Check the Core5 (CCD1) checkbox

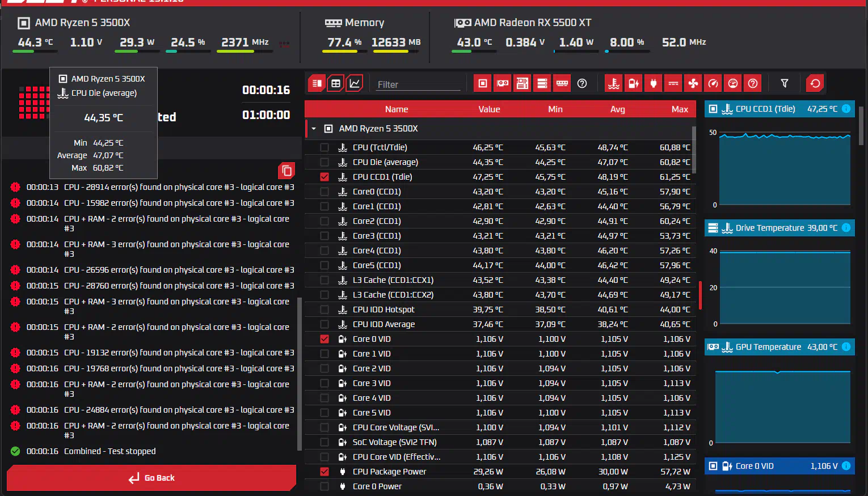coord(325,265)
